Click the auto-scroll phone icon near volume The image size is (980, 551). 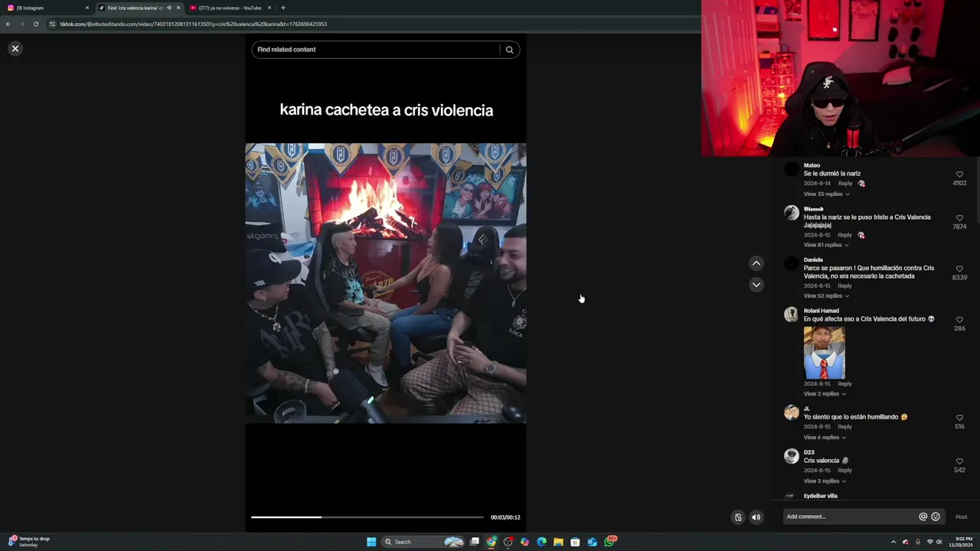point(738,517)
